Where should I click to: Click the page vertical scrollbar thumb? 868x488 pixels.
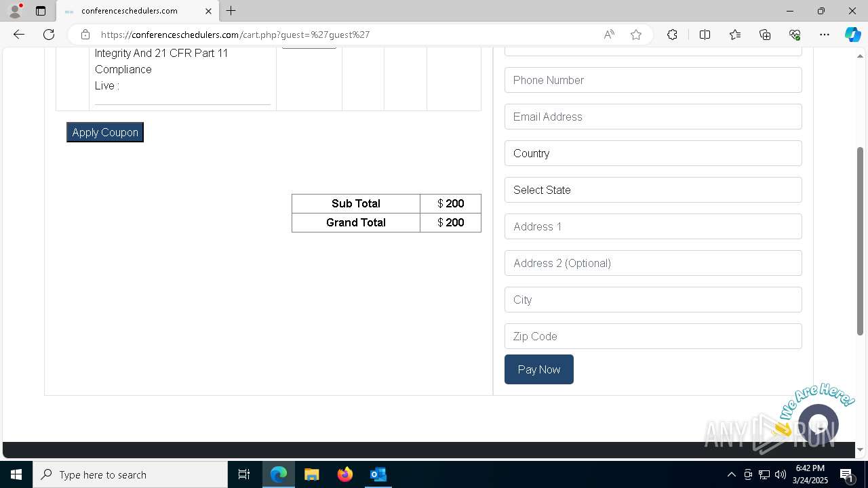[860, 241]
